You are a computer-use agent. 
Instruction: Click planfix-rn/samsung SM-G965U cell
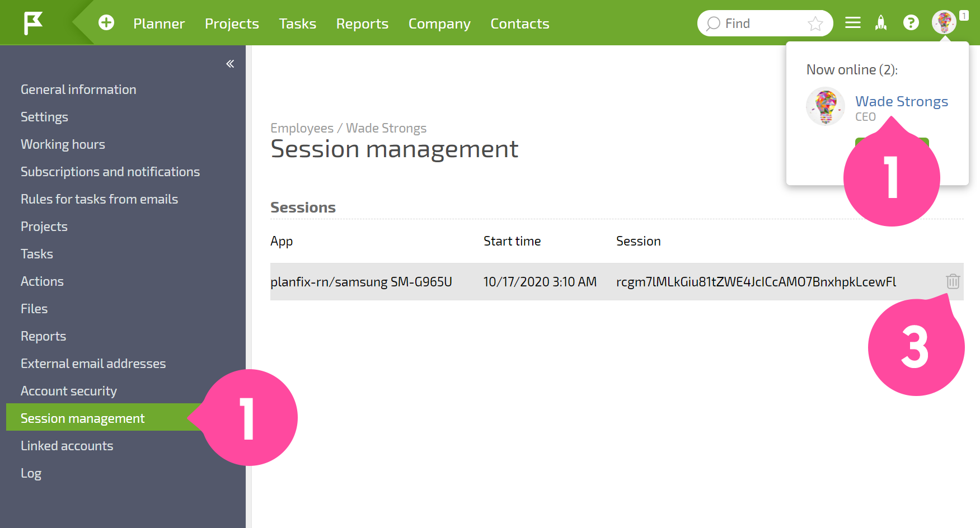point(361,281)
